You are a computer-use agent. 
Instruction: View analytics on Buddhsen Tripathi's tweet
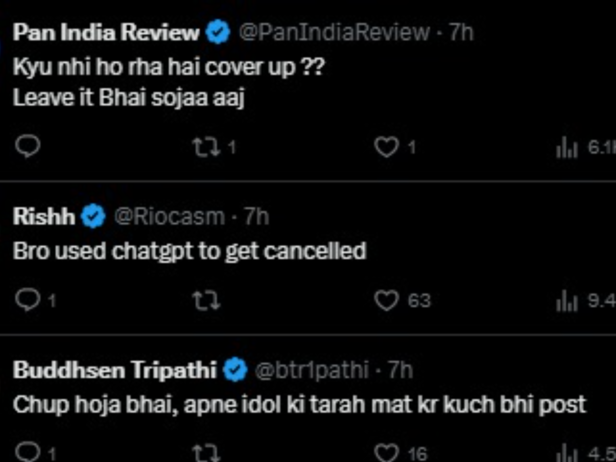point(566,452)
